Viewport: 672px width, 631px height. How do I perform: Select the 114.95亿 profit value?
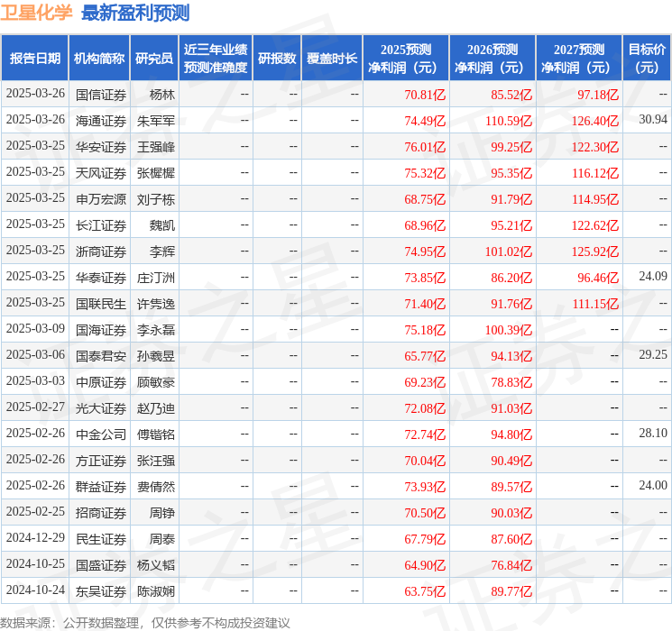tap(594, 199)
